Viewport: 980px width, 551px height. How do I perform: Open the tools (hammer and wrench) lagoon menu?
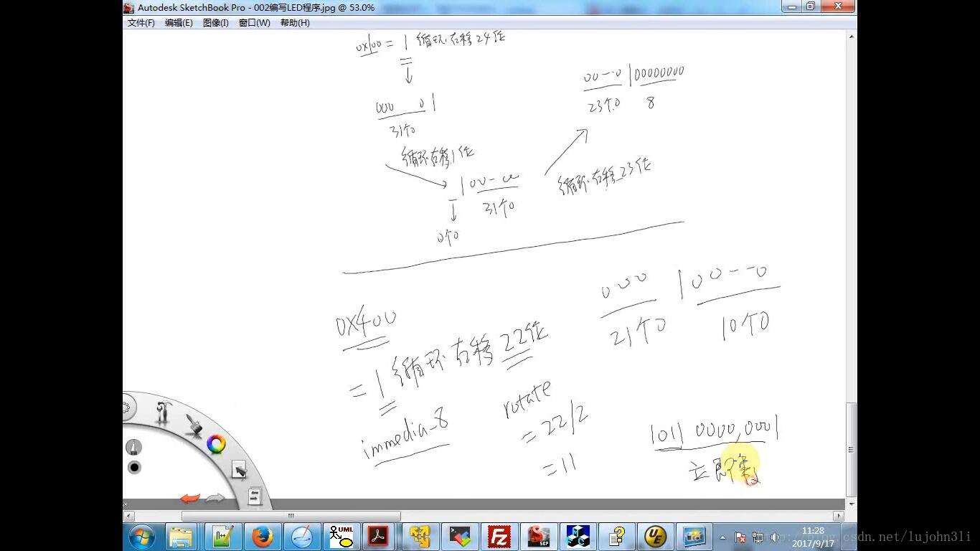[x=166, y=413]
